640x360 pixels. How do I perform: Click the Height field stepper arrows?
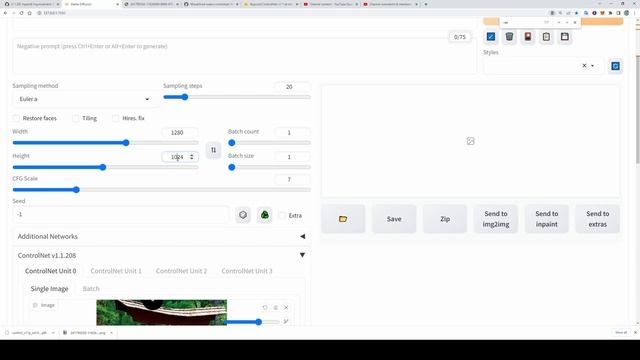tap(191, 157)
